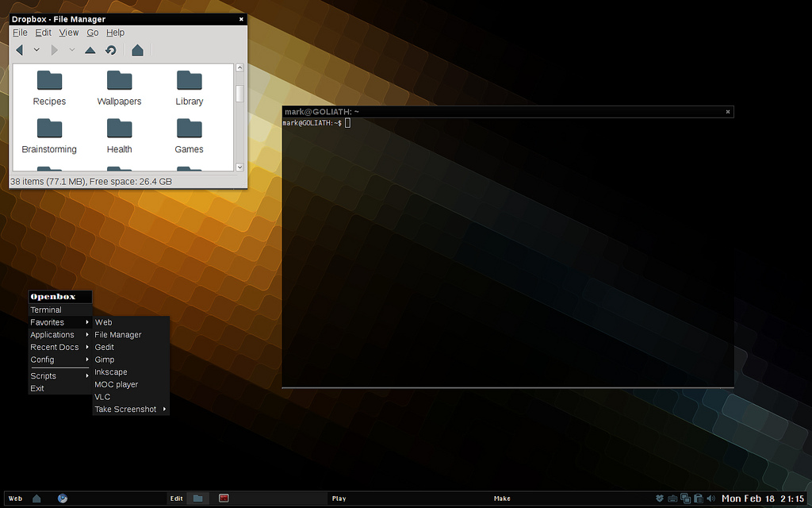812x508 pixels.
Task: Open back history dropdown arrow
Action: [36, 50]
